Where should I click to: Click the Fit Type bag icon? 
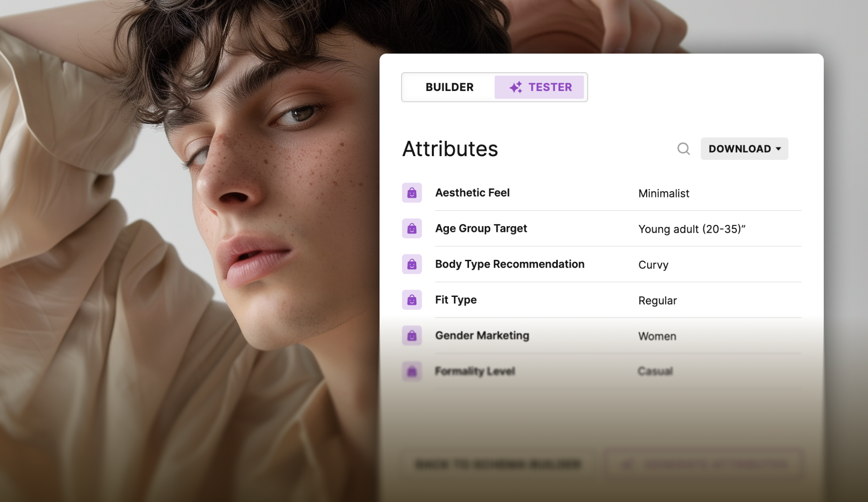(x=412, y=300)
